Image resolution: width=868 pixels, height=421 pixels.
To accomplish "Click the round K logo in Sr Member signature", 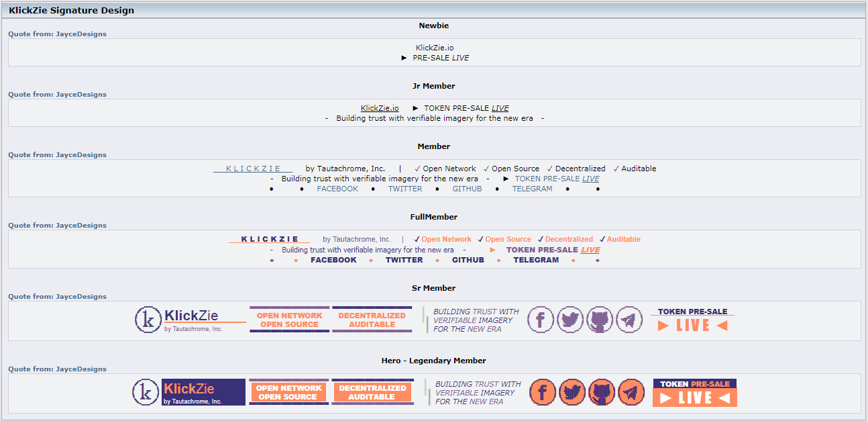I will [x=148, y=320].
